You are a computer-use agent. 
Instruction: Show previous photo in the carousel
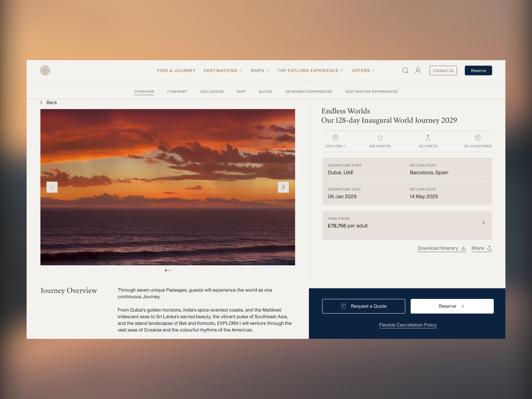[x=52, y=187]
